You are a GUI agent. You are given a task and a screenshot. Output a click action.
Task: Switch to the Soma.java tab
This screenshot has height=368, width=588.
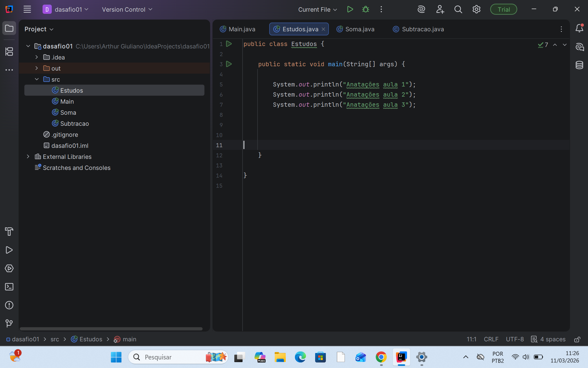point(356,29)
